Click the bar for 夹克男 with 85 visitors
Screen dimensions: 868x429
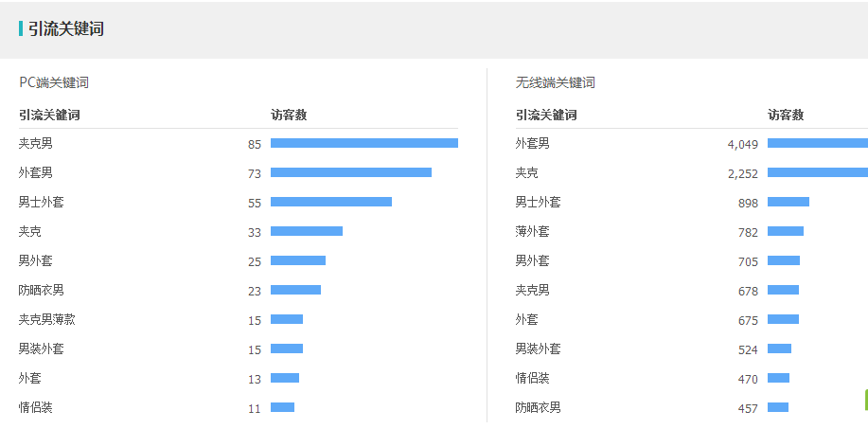(x=364, y=143)
